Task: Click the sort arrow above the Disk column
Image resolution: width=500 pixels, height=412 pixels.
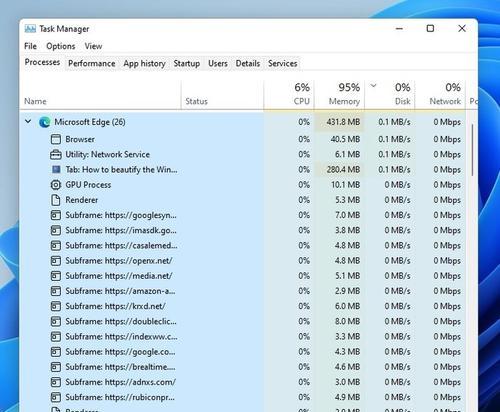Action: click(373, 86)
